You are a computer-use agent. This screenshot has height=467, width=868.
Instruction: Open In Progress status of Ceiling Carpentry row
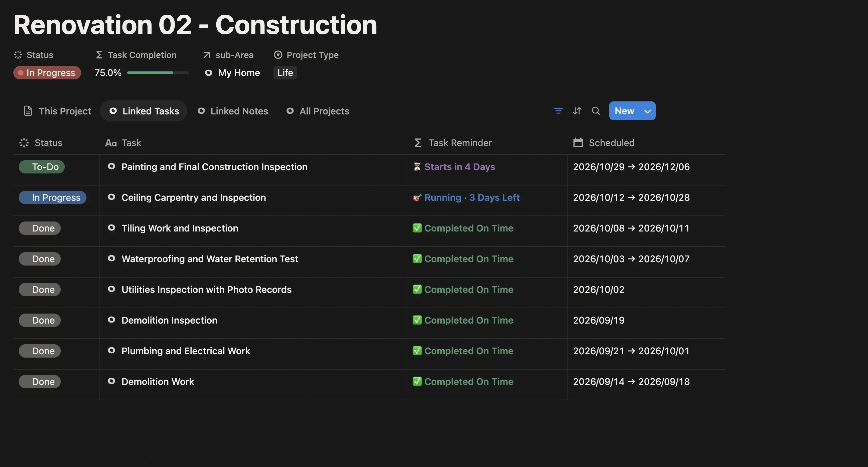(x=52, y=197)
